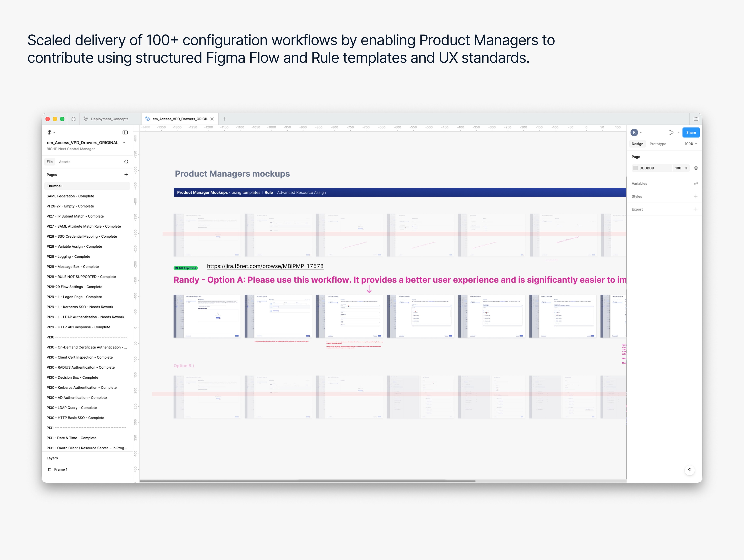Open the 100% zoom dropdown
Image resolution: width=744 pixels, height=560 pixels.
691,144
